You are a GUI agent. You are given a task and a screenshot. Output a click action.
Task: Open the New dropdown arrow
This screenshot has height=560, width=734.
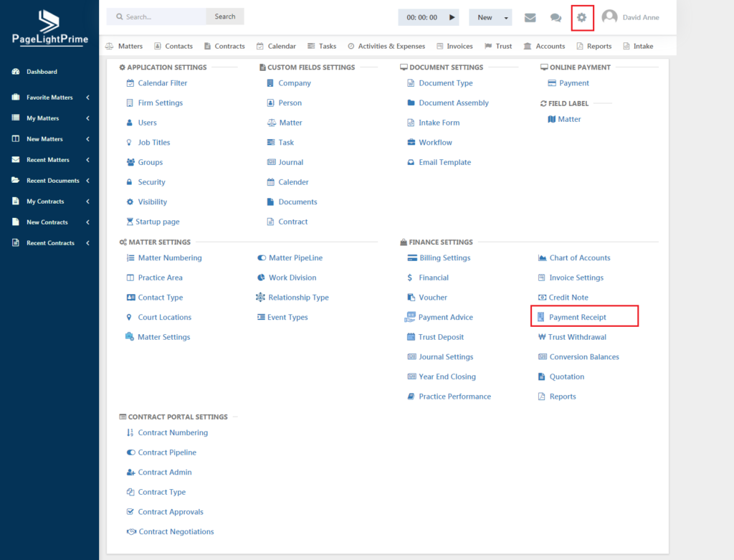506,18
